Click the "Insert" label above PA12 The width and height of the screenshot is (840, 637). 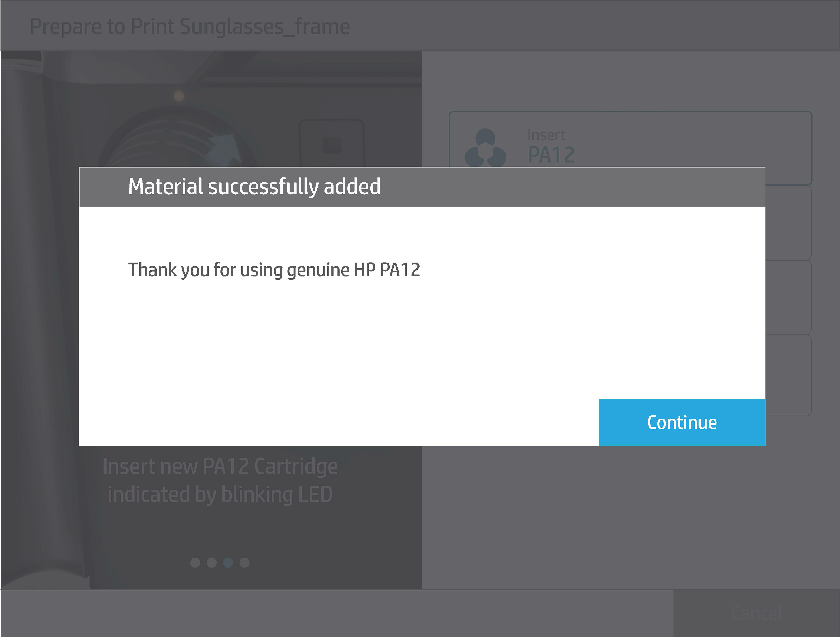[546, 135]
